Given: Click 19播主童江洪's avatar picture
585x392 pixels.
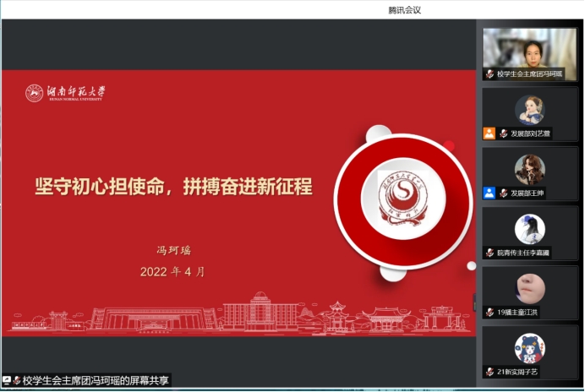Looking at the screenshot, I should [530, 289].
